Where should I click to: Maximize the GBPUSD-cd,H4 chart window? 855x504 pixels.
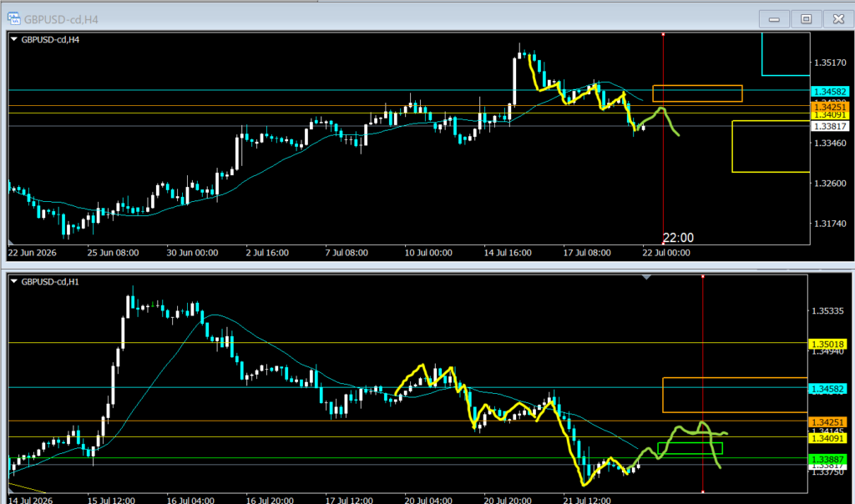click(806, 19)
